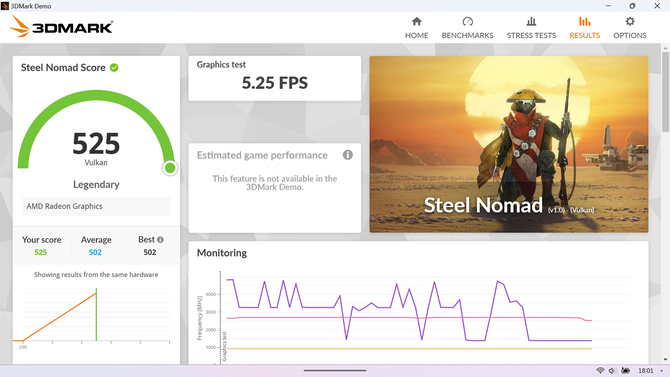Open the Wi-Fi network tray icon
The width and height of the screenshot is (670, 377).
tap(600, 370)
